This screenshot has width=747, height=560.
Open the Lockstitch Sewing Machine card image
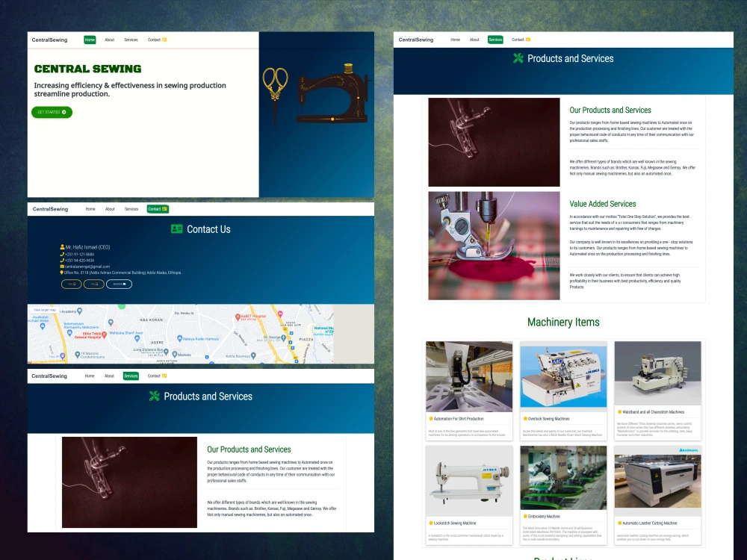coord(469,482)
